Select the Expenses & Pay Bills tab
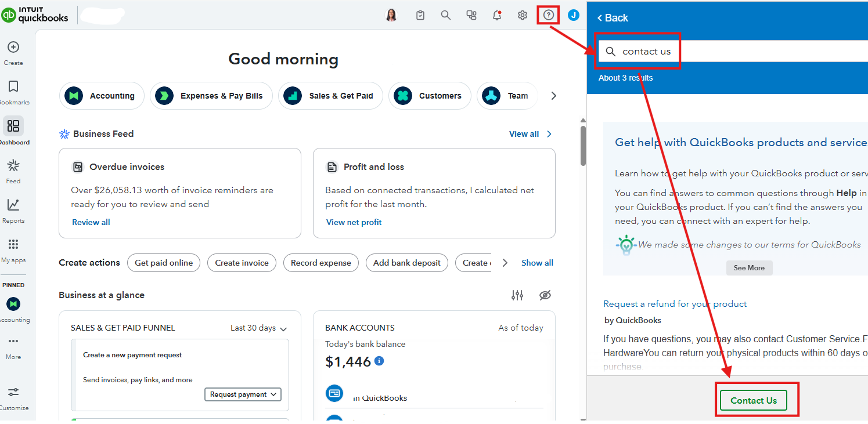Screen dimensions: 868x424 [x=211, y=96]
